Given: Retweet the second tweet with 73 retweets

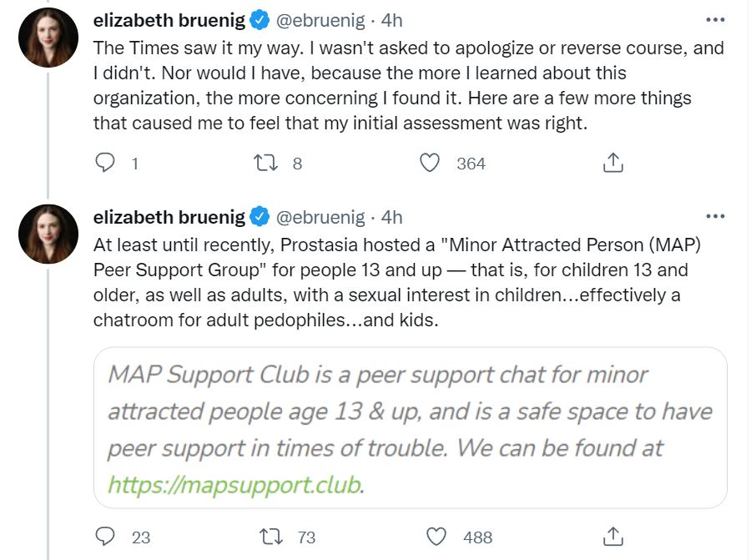Looking at the screenshot, I should (x=270, y=537).
